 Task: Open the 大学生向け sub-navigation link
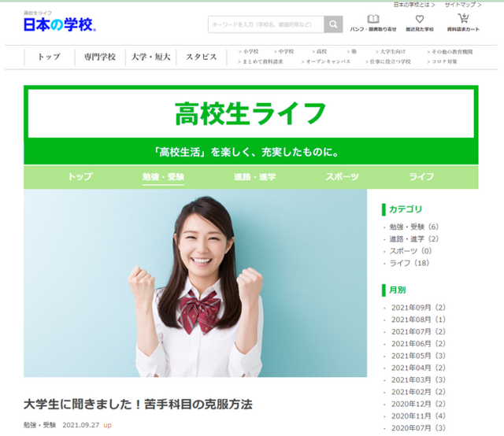click(x=391, y=51)
